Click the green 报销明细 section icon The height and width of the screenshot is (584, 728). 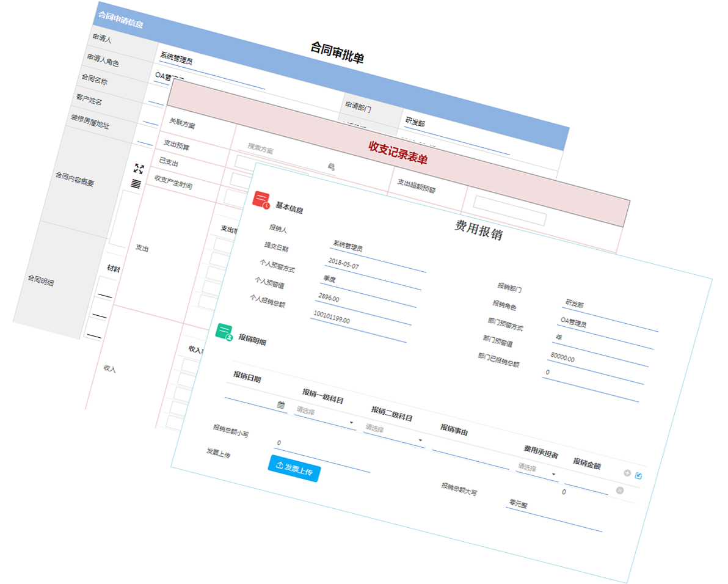(x=224, y=332)
